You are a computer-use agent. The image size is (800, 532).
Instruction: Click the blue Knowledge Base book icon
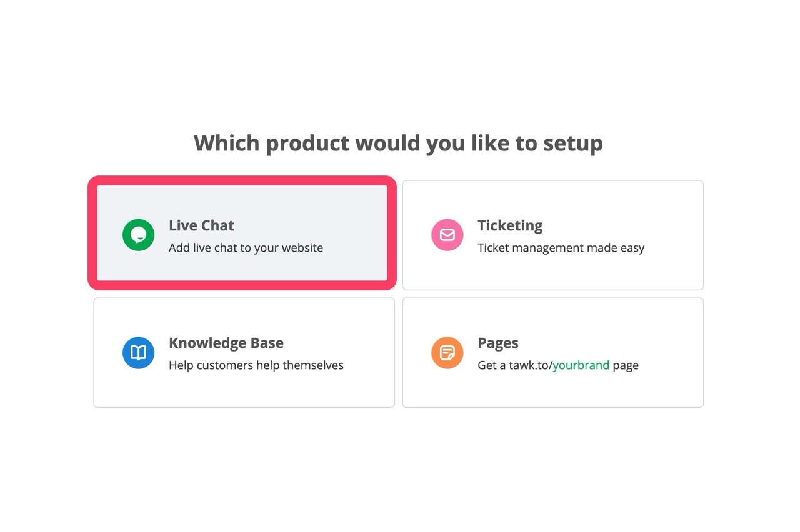point(138,353)
